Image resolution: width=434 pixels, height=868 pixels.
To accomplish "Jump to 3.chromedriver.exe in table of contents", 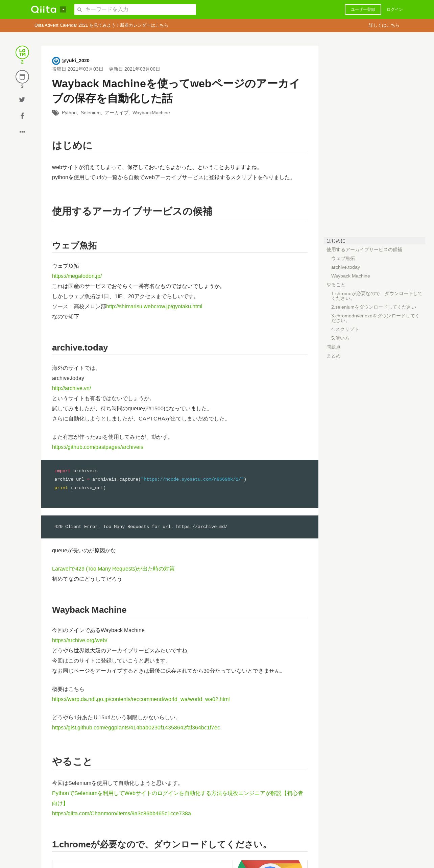I will pyautogui.click(x=376, y=318).
